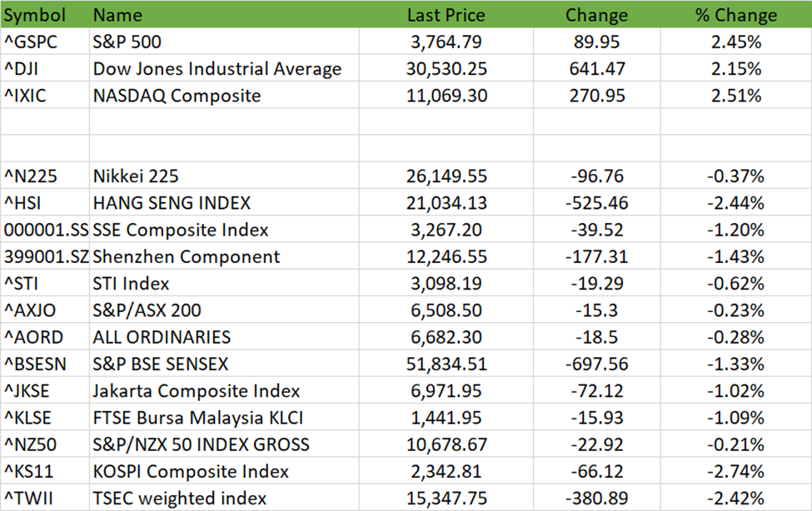812x511 pixels.
Task: Click the '399001.SZ' symbol cell
Action: tap(45, 257)
